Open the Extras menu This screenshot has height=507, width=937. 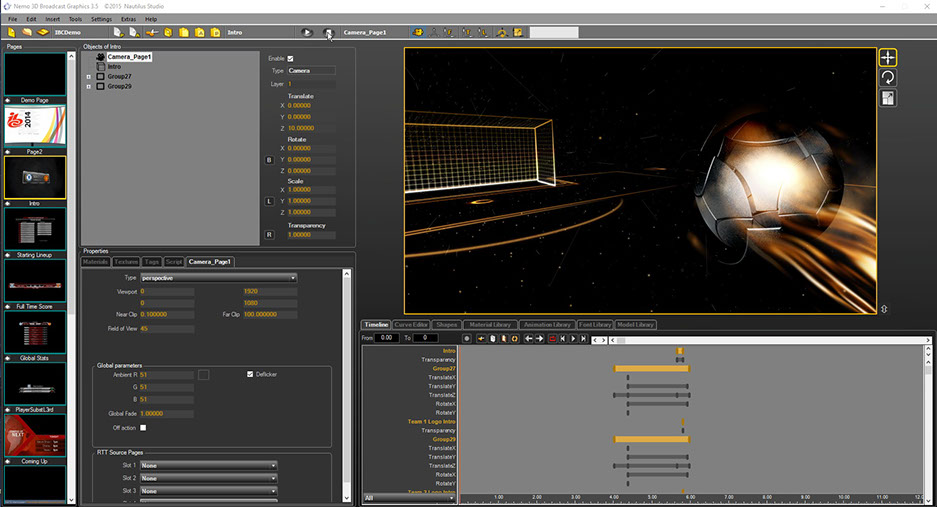click(x=128, y=19)
